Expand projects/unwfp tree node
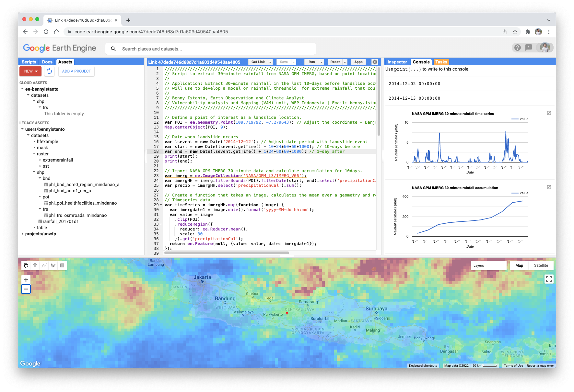This screenshot has height=392, width=574. click(22, 234)
